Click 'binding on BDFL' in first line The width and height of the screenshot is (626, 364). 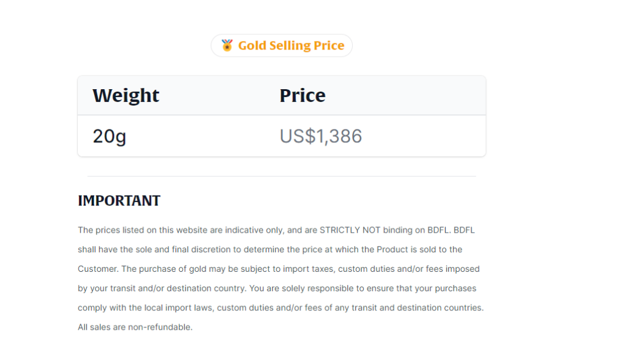tap(416, 230)
